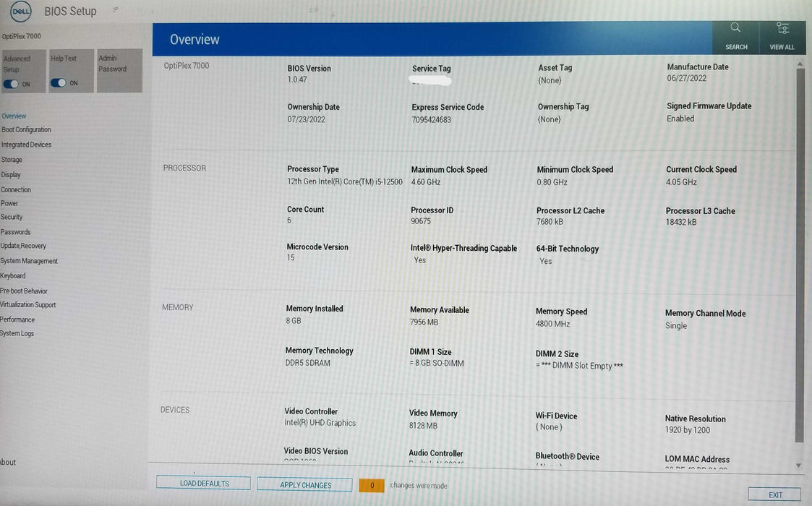Click the Express Service Code 7095424683
This screenshot has width=812, height=506.
pos(432,120)
